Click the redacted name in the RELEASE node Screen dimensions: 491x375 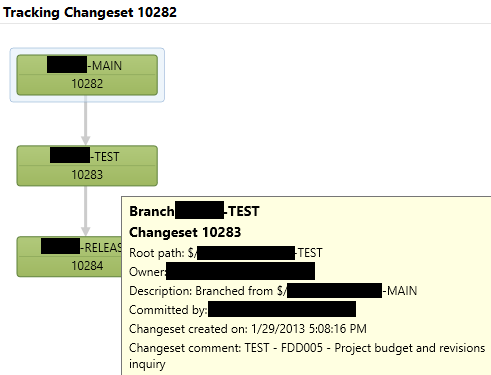pyautogui.click(x=61, y=246)
